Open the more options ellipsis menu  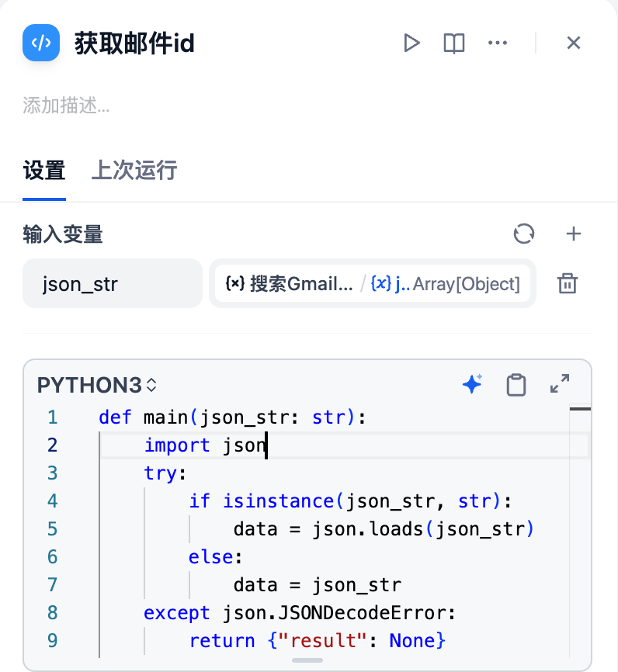tap(498, 43)
